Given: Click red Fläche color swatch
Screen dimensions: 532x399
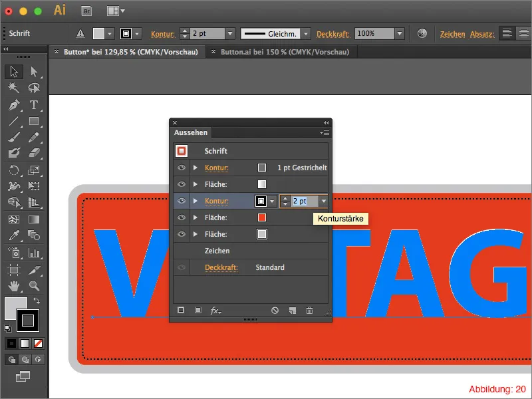Looking at the screenshot, I should 261,217.
